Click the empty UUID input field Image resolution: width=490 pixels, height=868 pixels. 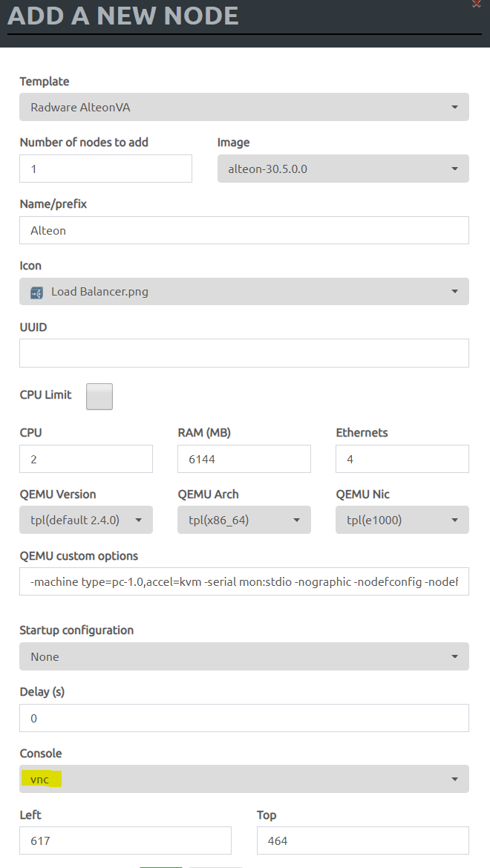(244, 353)
